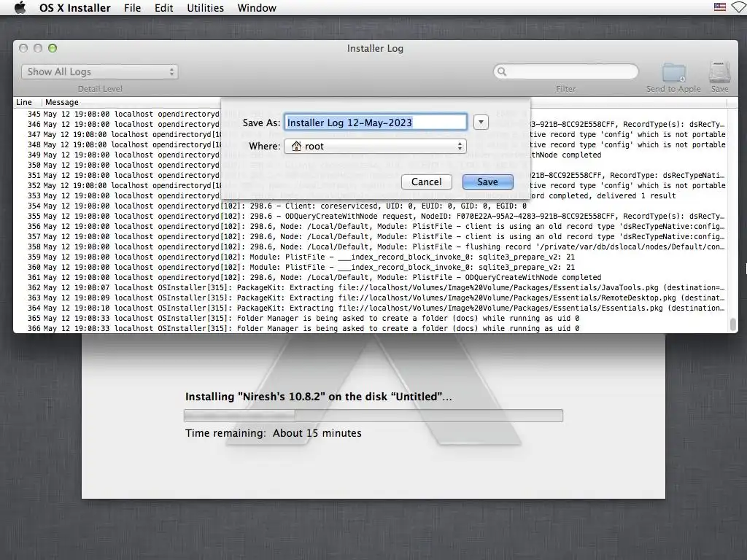Select log line 360 sqlite3_prepare_v2 entry
747x560 pixels.
tap(369, 267)
